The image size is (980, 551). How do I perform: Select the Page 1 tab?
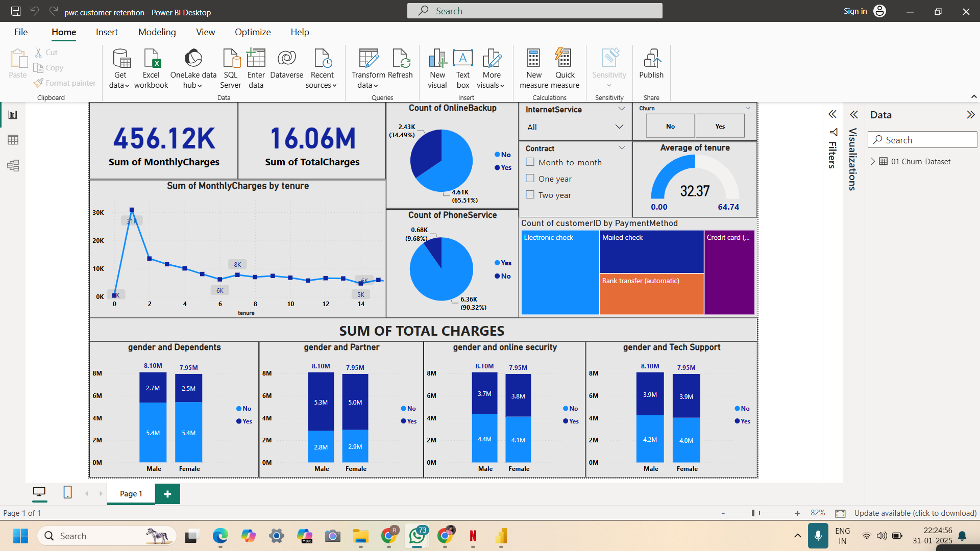pos(131,493)
